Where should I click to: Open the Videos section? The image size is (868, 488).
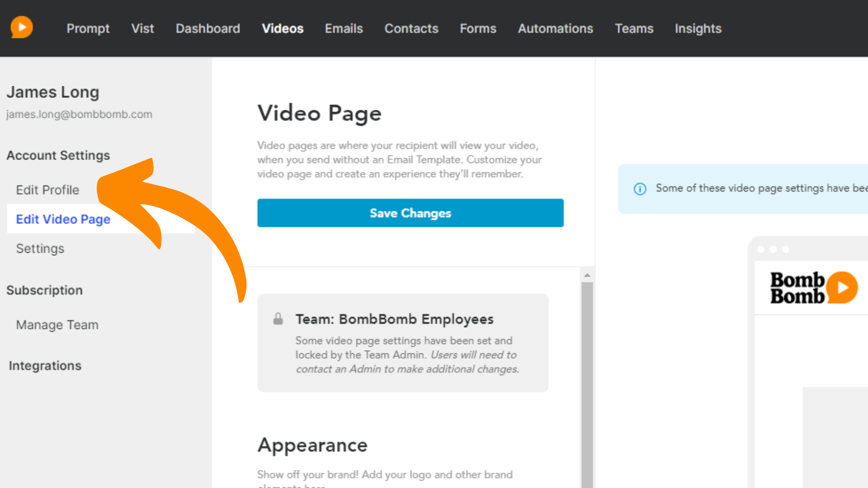pyautogui.click(x=283, y=28)
